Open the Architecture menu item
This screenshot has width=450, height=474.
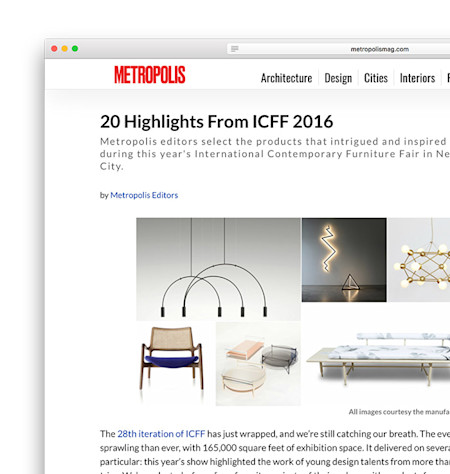(286, 78)
